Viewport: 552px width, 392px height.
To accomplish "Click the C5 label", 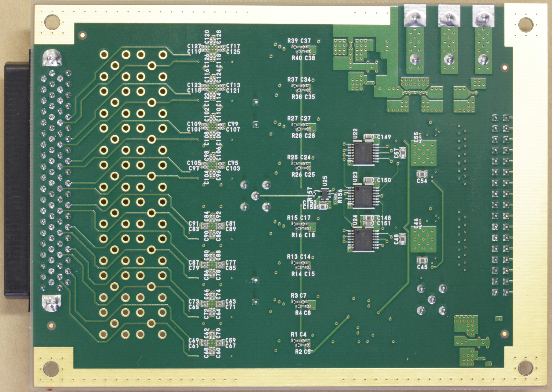I will (307, 352).
